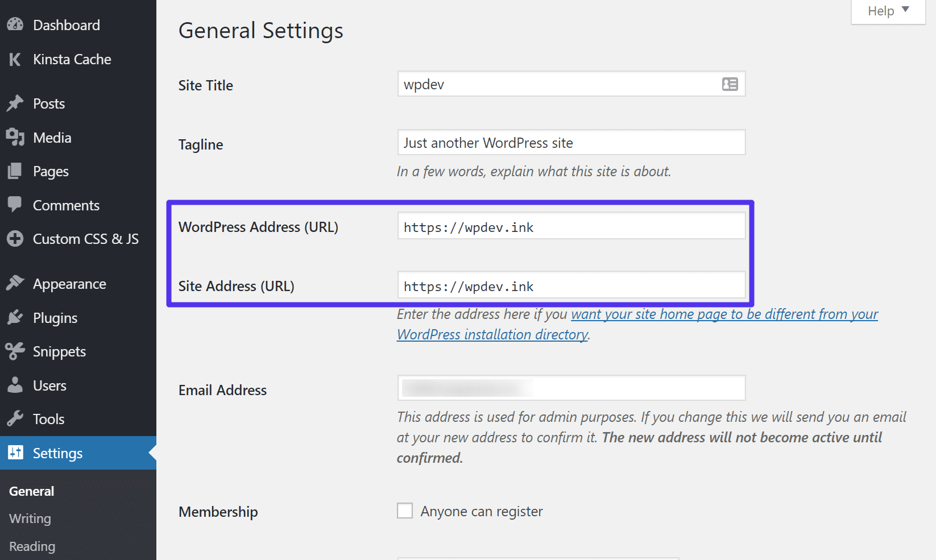Open the Dashboard gauge icon
The height and width of the screenshot is (560, 936).
(15, 24)
